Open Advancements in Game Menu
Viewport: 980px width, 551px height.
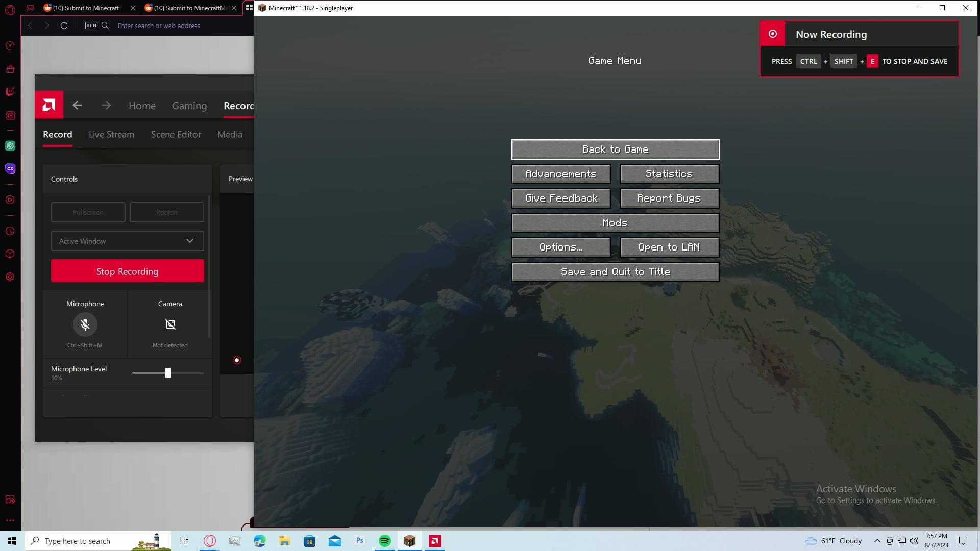(561, 174)
